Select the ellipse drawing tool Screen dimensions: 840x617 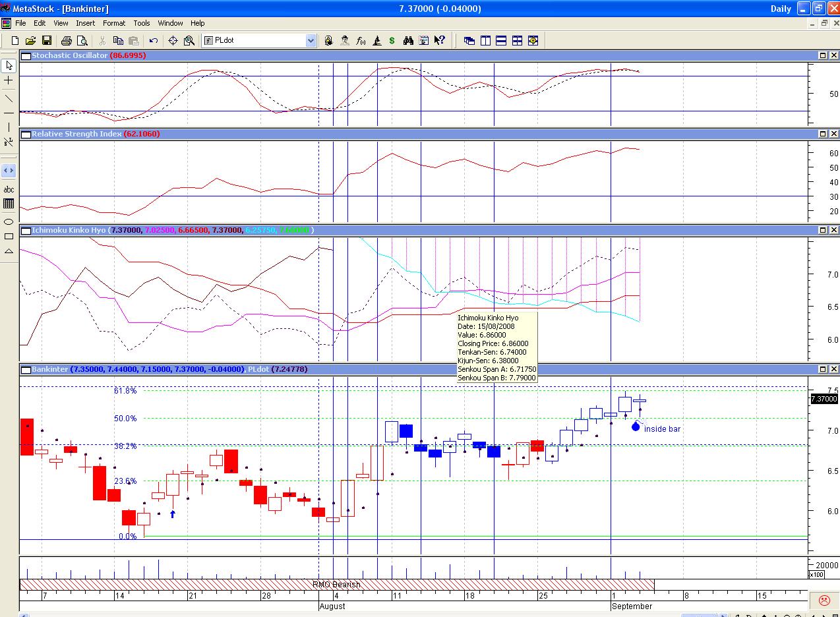click(x=9, y=221)
